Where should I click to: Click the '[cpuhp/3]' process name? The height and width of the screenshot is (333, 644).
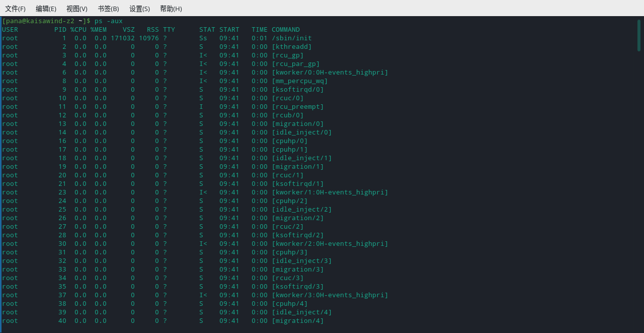point(290,252)
